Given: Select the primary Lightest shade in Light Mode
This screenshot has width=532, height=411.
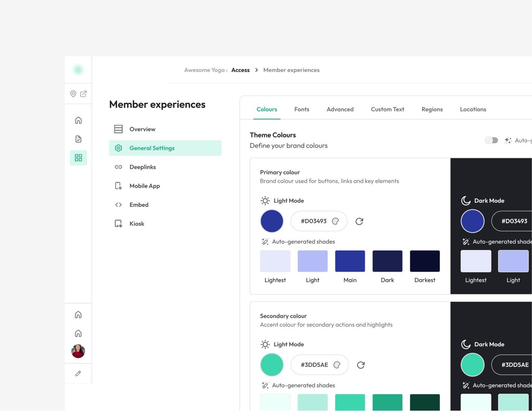Looking at the screenshot, I should [275, 261].
